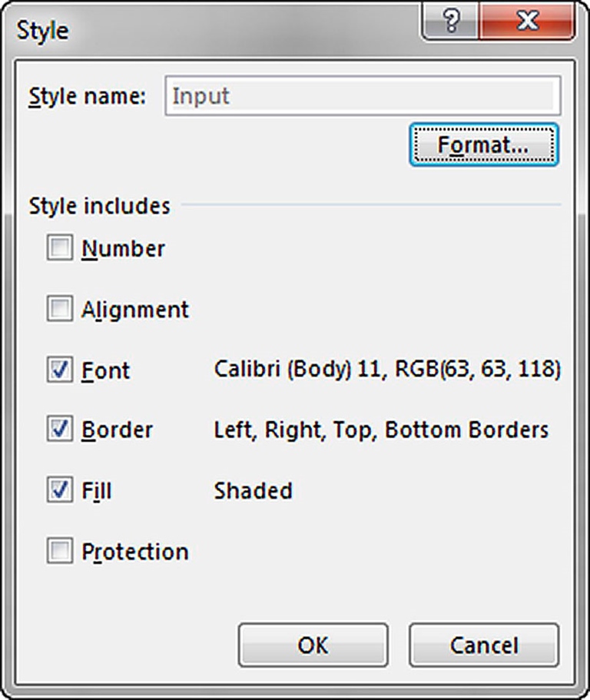Confirm the style with OK

pos(313,645)
